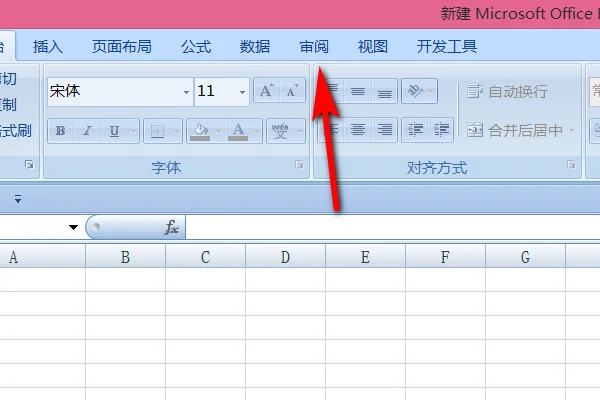Expand the font size dropdown arrow
The width and height of the screenshot is (600, 400).
[x=242, y=92]
